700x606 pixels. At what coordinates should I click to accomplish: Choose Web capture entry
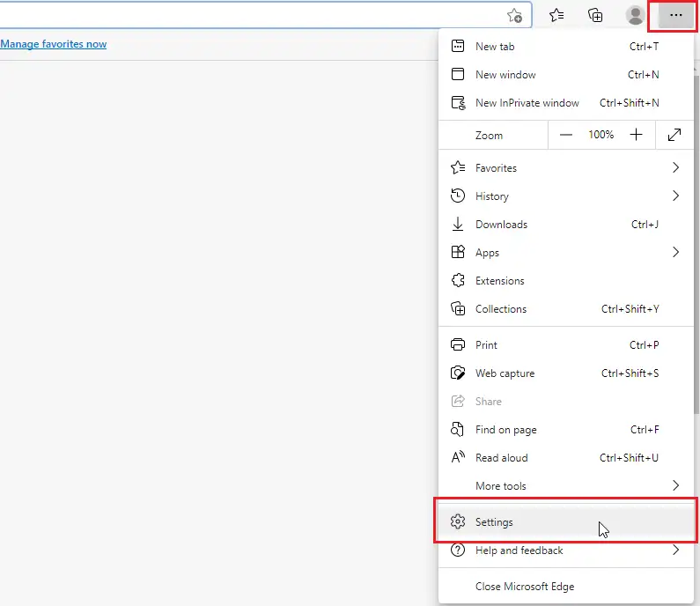coord(565,373)
